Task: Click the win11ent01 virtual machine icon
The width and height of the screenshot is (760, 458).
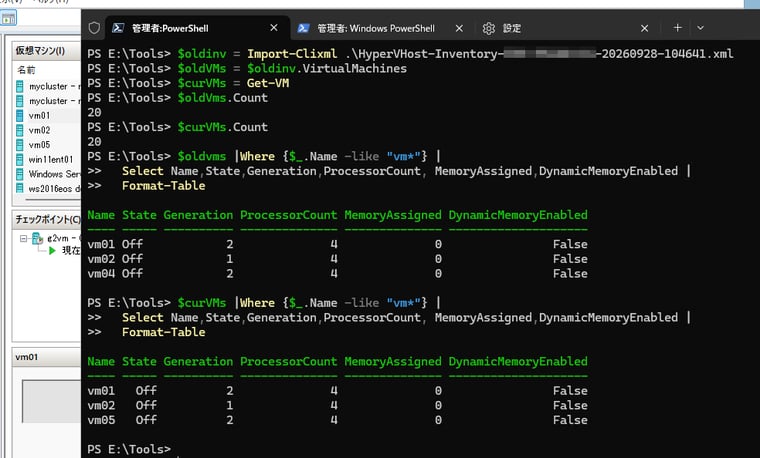Action: point(19,159)
